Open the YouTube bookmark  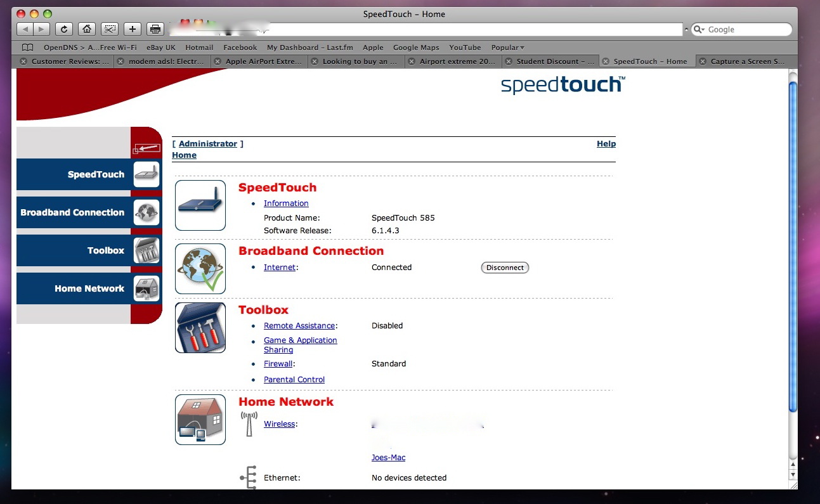tap(465, 48)
